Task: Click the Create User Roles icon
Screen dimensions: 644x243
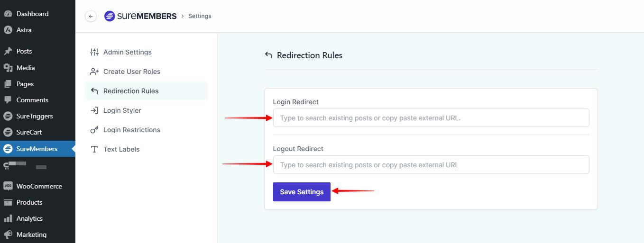Action: click(x=94, y=72)
